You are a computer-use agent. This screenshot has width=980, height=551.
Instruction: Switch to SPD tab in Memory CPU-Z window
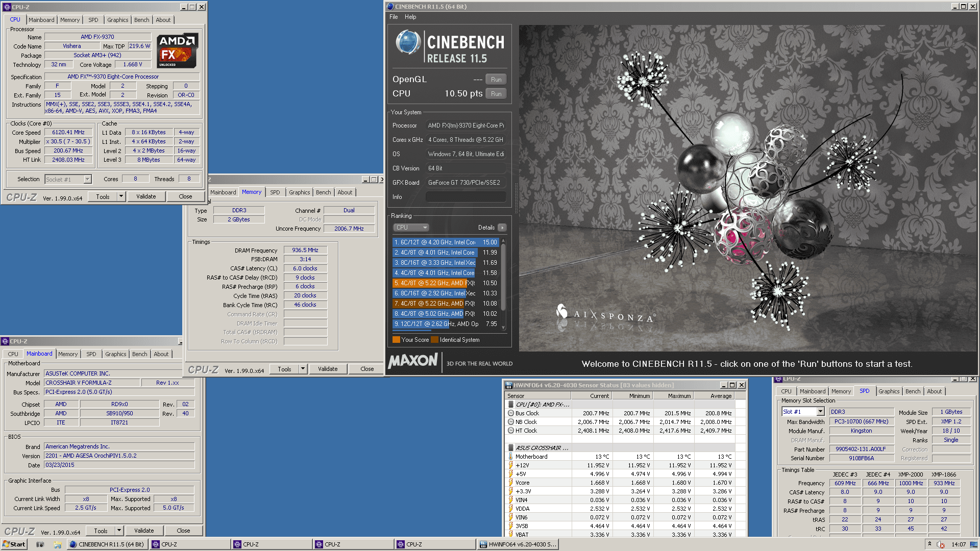[275, 192]
